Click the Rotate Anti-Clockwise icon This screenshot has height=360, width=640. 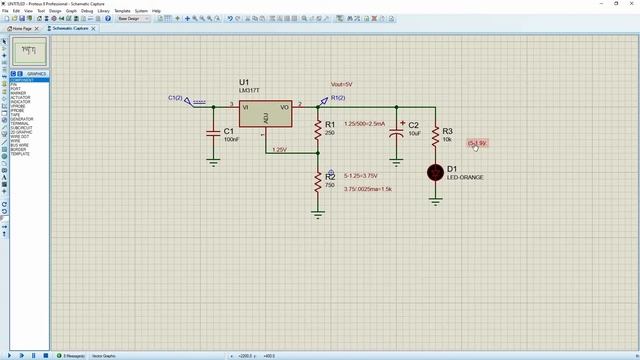tap(4, 211)
